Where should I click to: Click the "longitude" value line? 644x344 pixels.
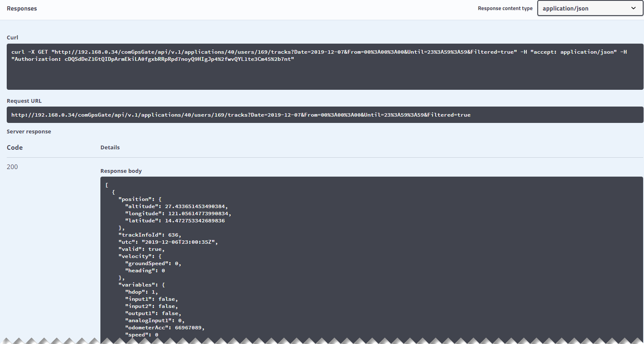(178, 214)
